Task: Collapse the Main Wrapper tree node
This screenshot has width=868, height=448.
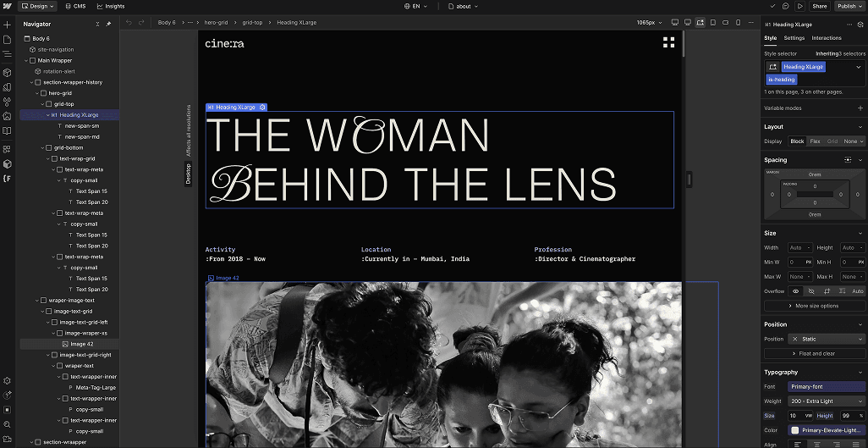Action: tap(26, 60)
